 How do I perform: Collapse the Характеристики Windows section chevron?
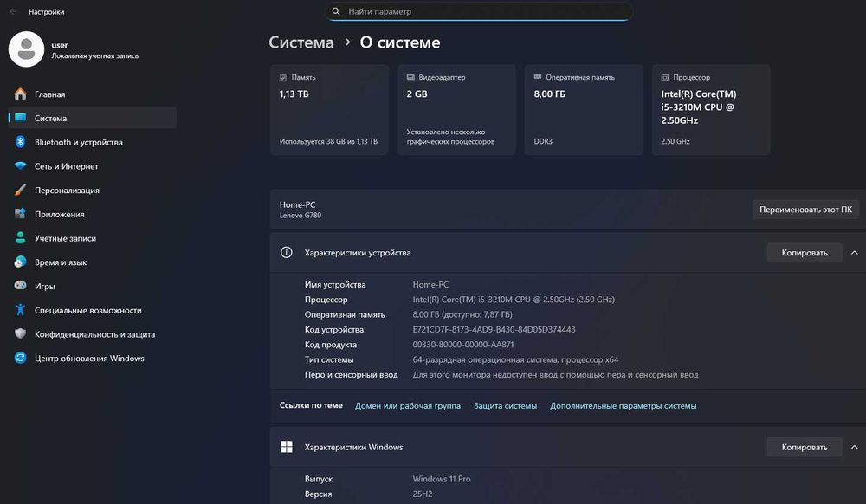(x=855, y=447)
